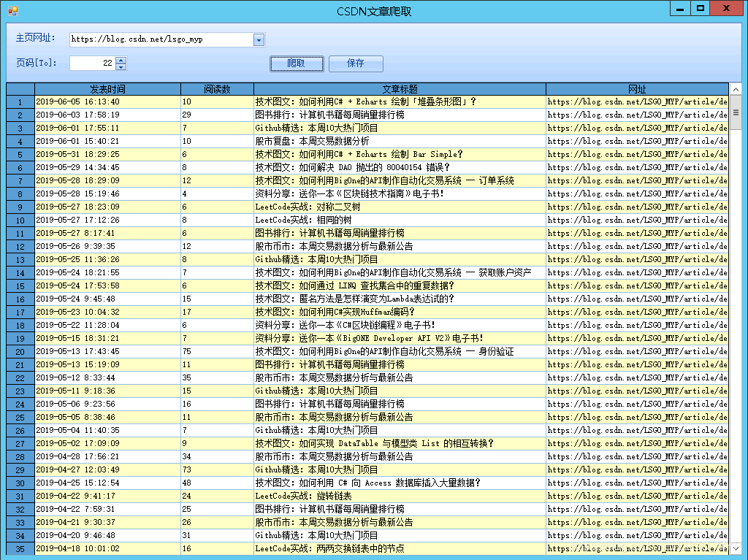Click the page number field showing 22
This screenshot has height=560, width=748.
coord(93,63)
